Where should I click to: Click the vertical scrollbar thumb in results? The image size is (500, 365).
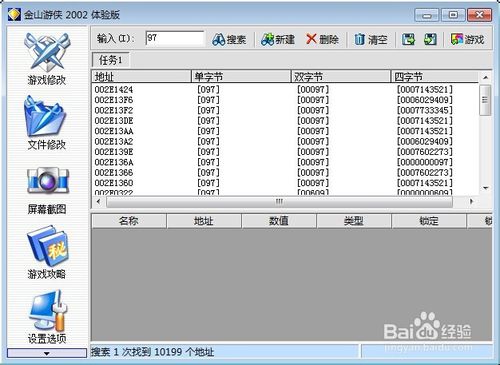485,100
